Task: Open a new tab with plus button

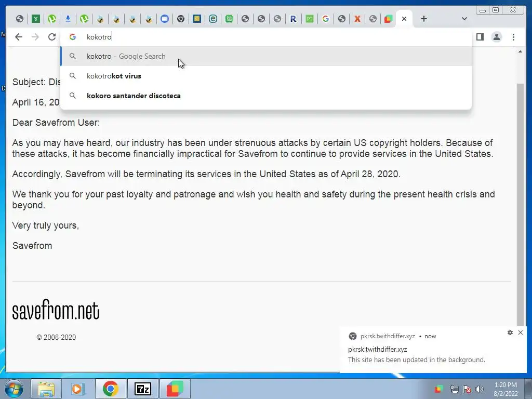Action: click(423, 19)
